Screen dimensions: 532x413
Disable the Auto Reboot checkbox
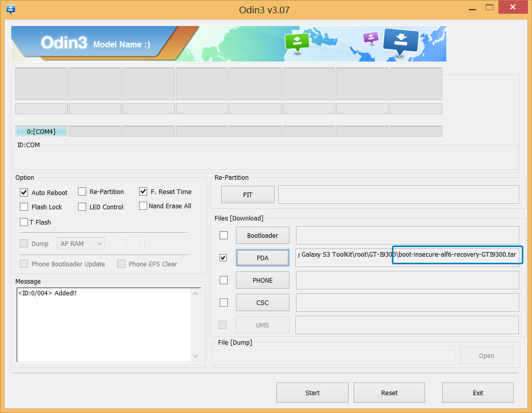click(x=23, y=192)
